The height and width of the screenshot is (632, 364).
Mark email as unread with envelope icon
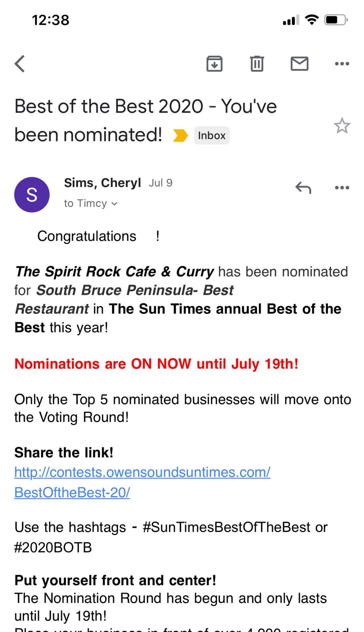[x=300, y=64]
